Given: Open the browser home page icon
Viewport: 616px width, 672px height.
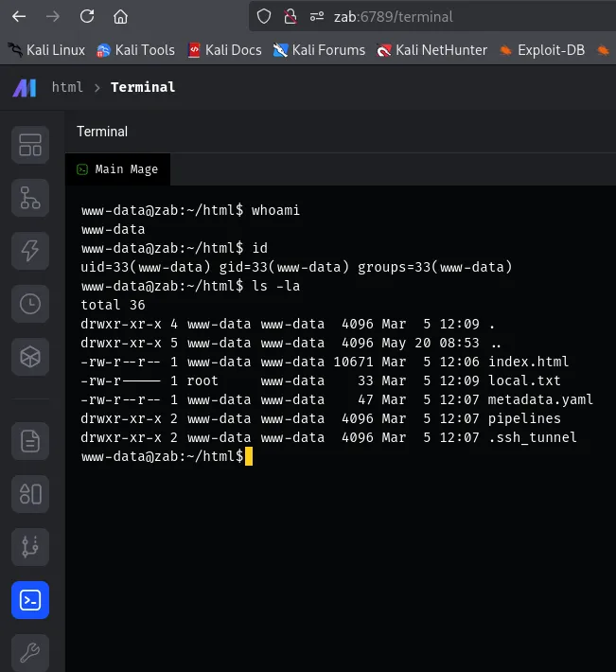Looking at the screenshot, I should [x=120, y=17].
